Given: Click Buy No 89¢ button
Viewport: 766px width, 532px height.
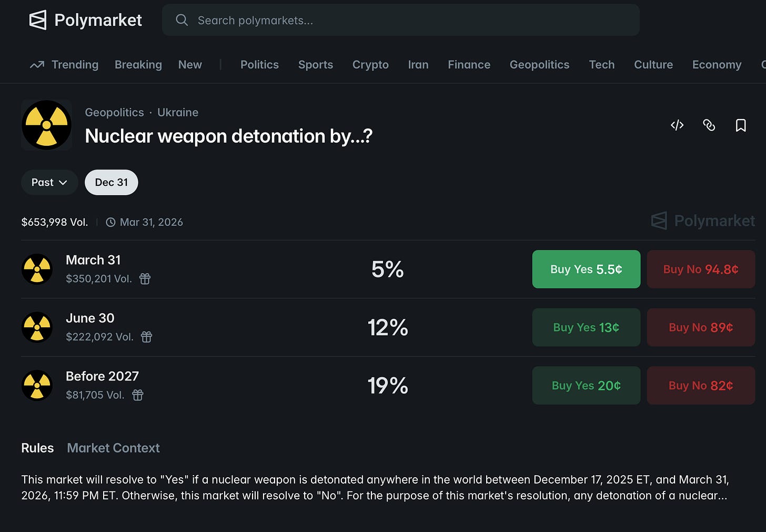Looking at the screenshot, I should point(701,327).
